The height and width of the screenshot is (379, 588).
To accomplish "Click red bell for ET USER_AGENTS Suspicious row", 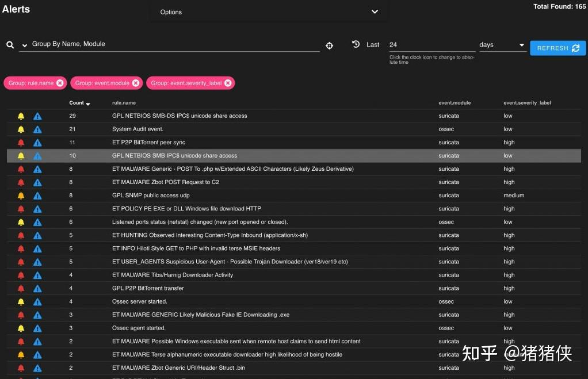I will 21,262.
